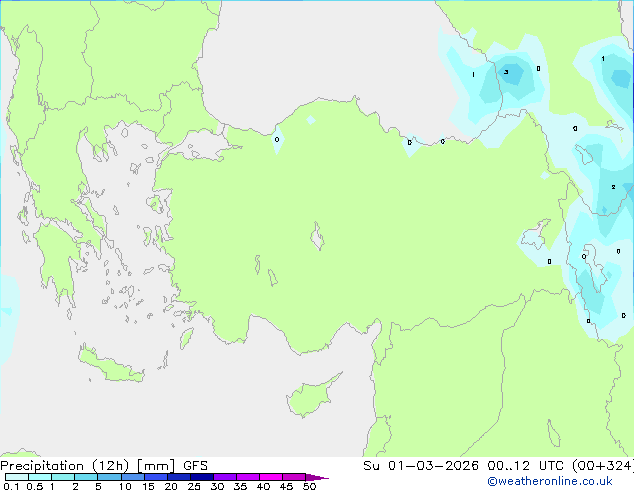Click the '10' legend scale label
Viewport: 634px width, 490px height.
[125, 486]
